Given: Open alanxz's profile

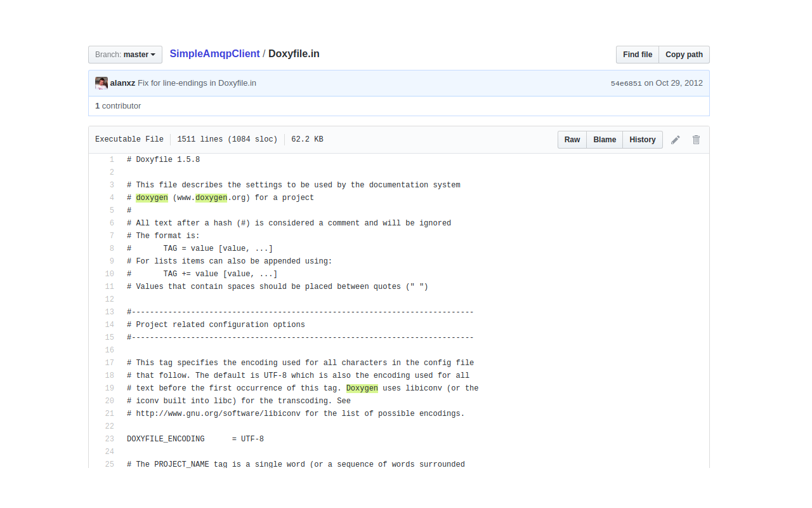Looking at the screenshot, I should coord(122,83).
